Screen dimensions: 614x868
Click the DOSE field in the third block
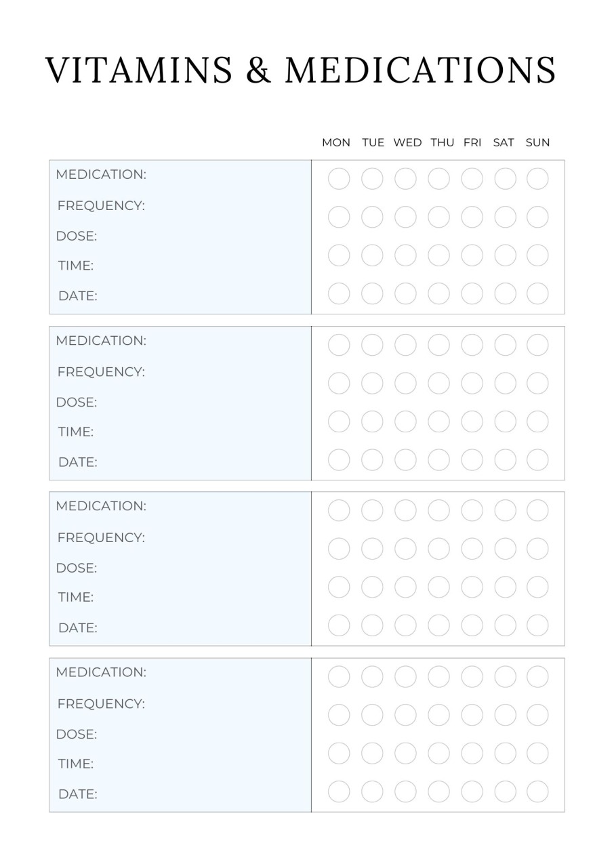180,568
